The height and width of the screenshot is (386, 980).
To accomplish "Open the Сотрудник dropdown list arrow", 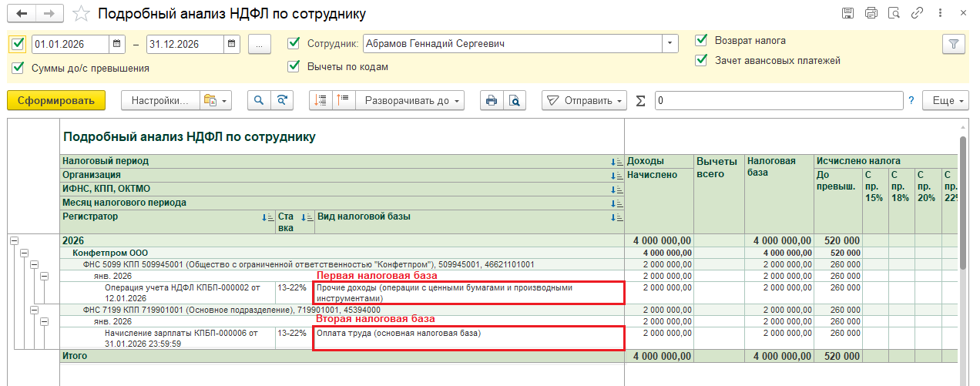I will point(670,44).
